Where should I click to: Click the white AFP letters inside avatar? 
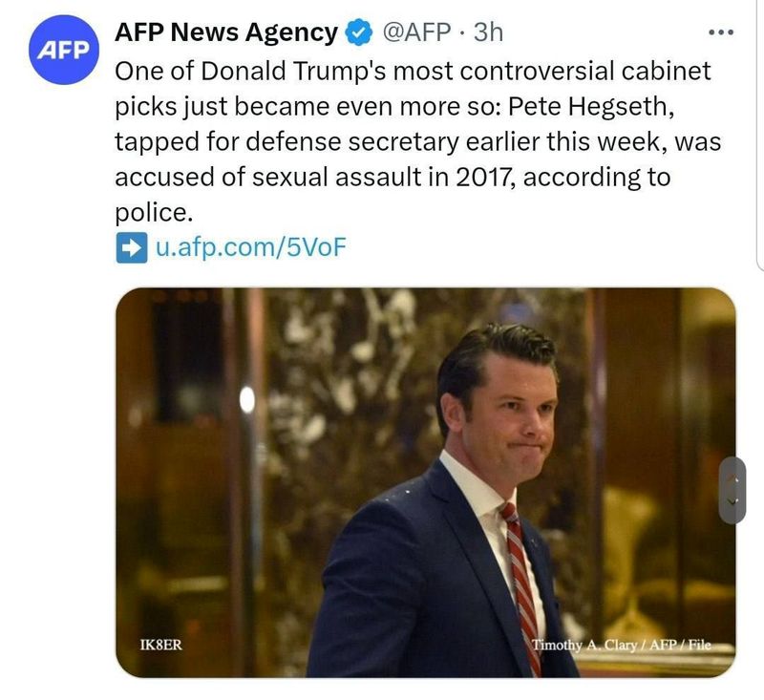(x=64, y=51)
